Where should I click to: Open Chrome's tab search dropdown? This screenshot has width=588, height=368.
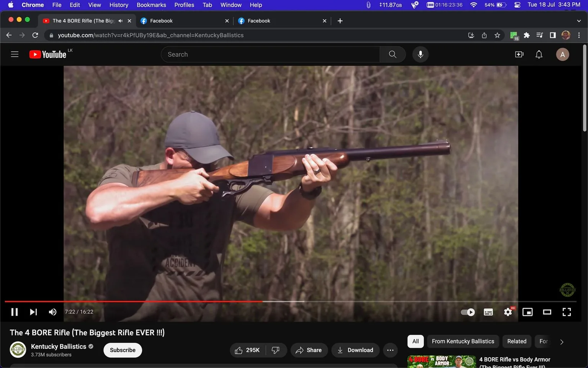coord(578,20)
